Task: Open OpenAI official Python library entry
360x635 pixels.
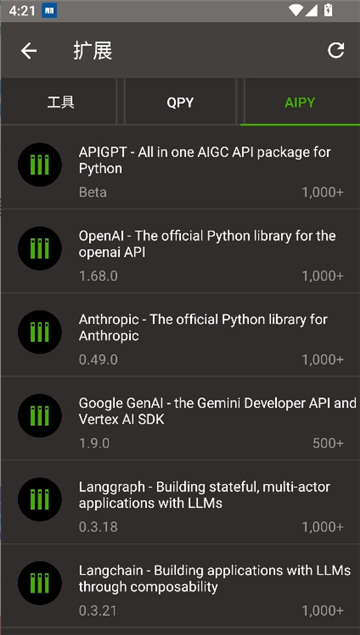Action: click(180, 251)
